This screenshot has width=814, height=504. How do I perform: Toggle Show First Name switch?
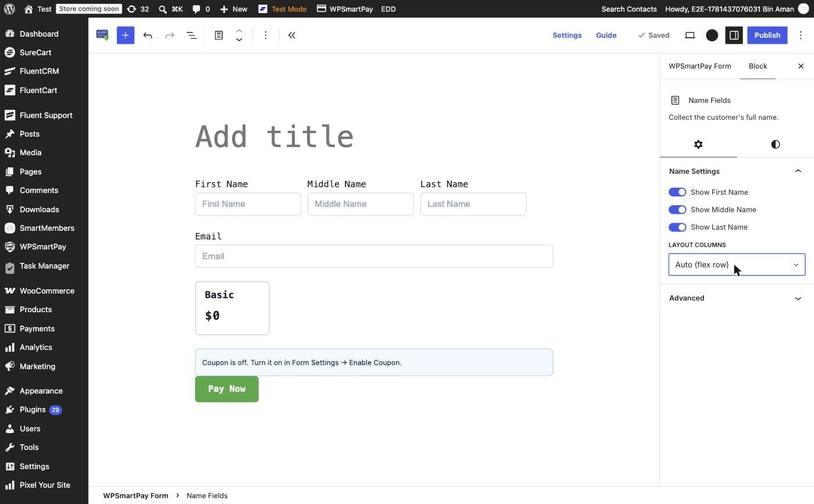677,192
